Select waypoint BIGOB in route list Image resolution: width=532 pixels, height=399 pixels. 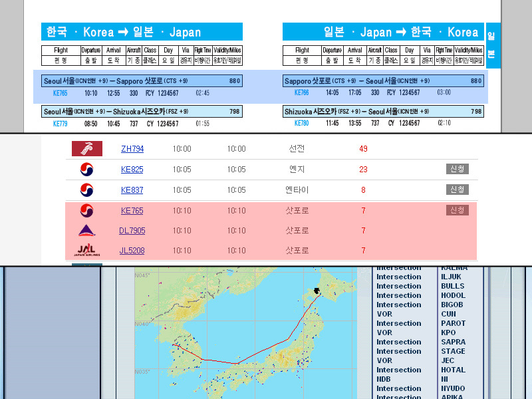pyautogui.click(x=452, y=305)
